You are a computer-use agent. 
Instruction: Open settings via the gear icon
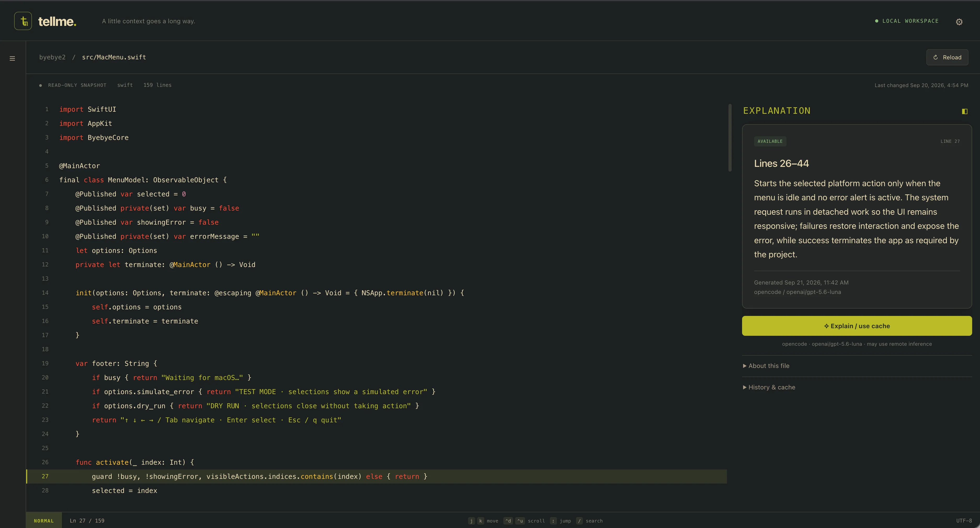tap(959, 22)
